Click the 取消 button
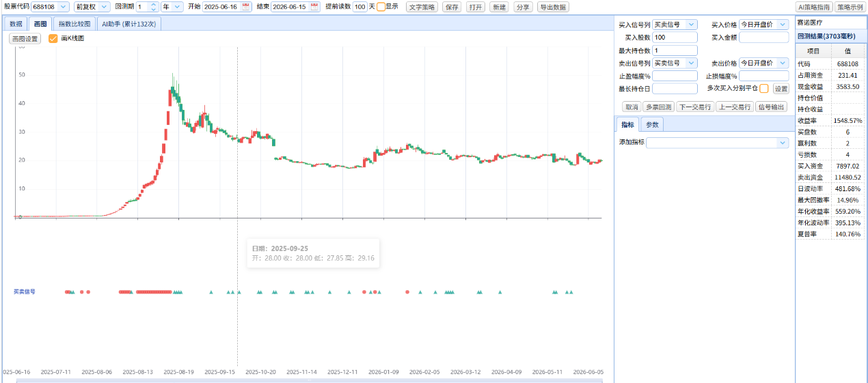The height and width of the screenshot is (383, 868). tap(631, 107)
